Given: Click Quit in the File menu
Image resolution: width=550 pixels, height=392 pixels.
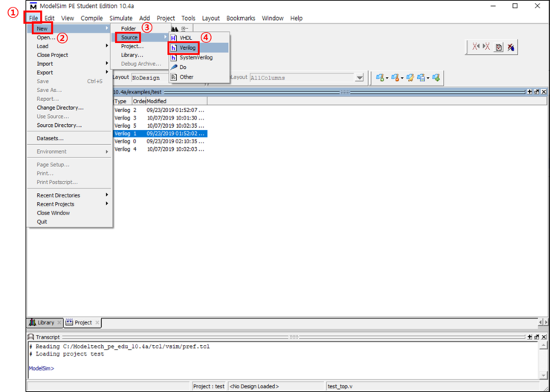Looking at the screenshot, I should point(70,221).
